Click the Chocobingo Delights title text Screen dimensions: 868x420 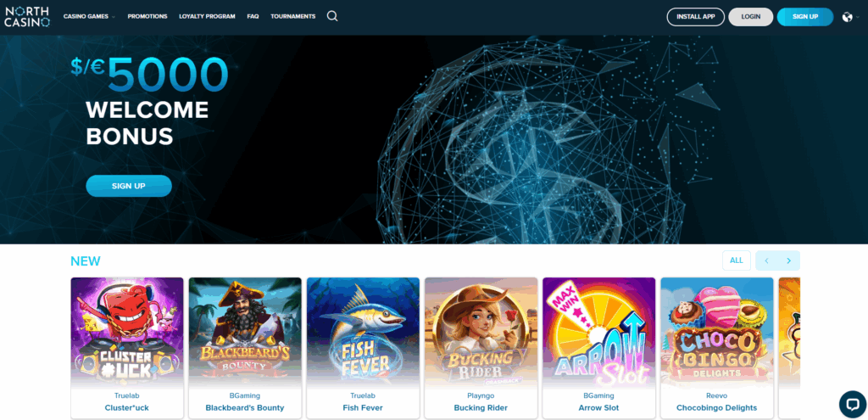[x=716, y=408]
